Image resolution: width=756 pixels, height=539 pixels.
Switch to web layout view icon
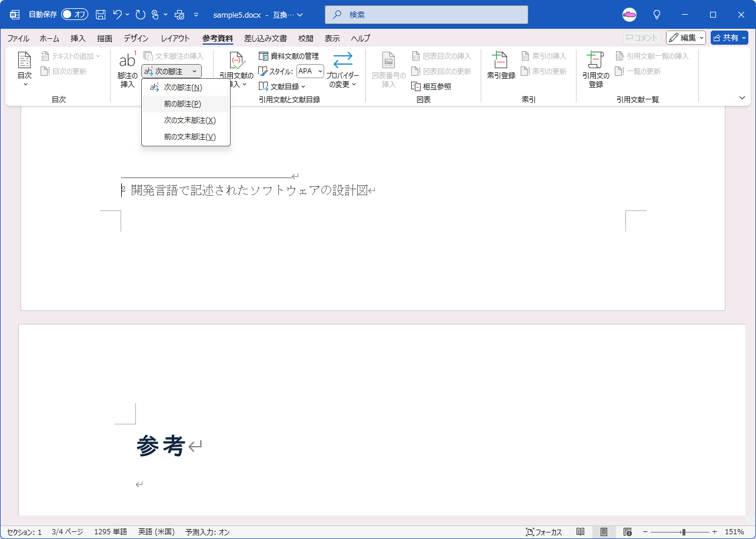(x=627, y=532)
